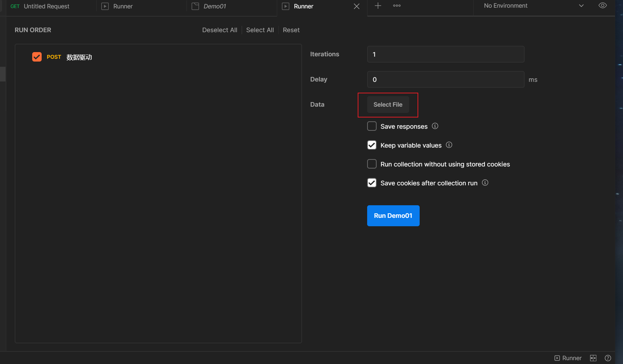Check Run collection without using stored cookies
This screenshot has width=623, height=364.
coord(372,164)
